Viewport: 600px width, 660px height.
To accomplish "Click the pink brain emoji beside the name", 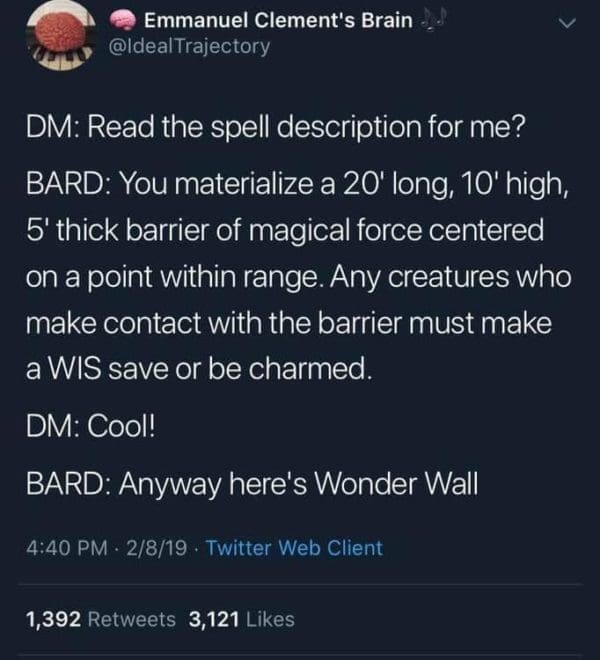I will (123, 20).
